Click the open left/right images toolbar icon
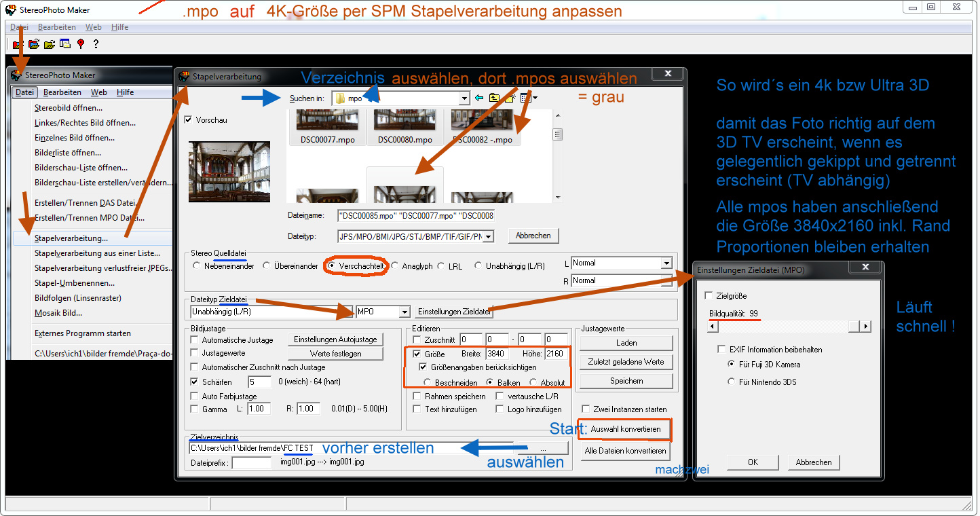 [33, 44]
